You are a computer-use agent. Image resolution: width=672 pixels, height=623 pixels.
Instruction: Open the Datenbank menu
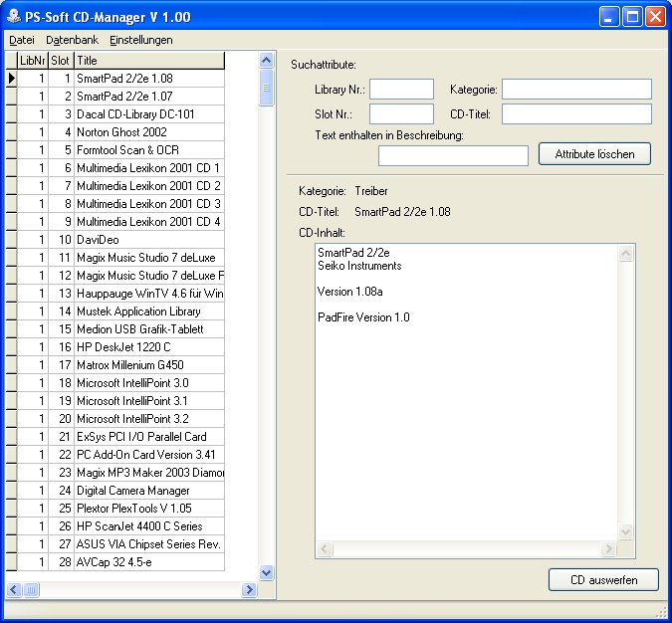pos(72,40)
